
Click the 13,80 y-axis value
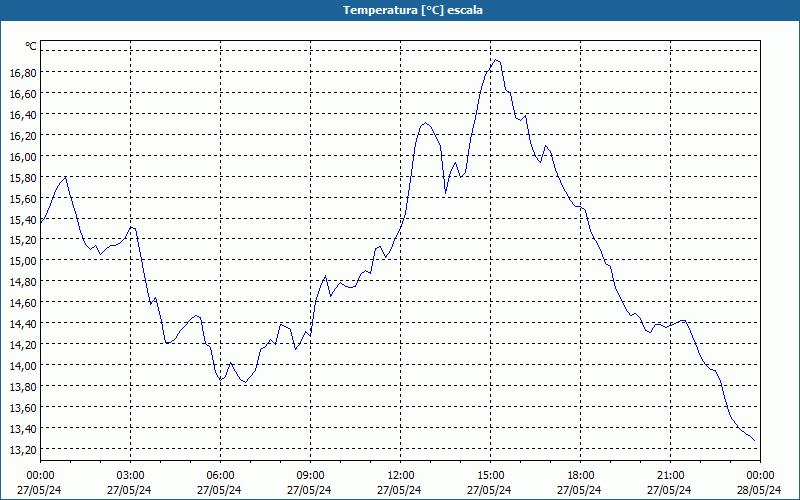(x=23, y=387)
